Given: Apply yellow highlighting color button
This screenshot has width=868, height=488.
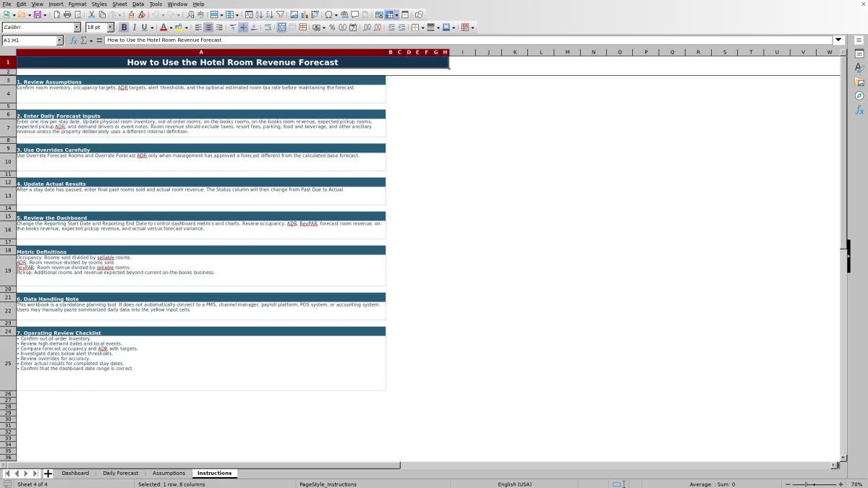Looking at the screenshot, I should [x=178, y=27].
